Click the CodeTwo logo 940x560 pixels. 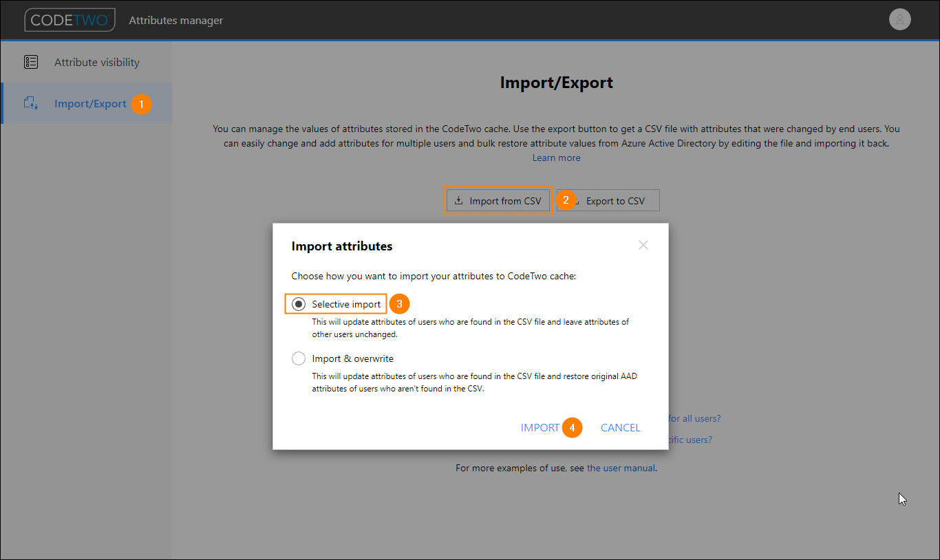tap(70, 20)
